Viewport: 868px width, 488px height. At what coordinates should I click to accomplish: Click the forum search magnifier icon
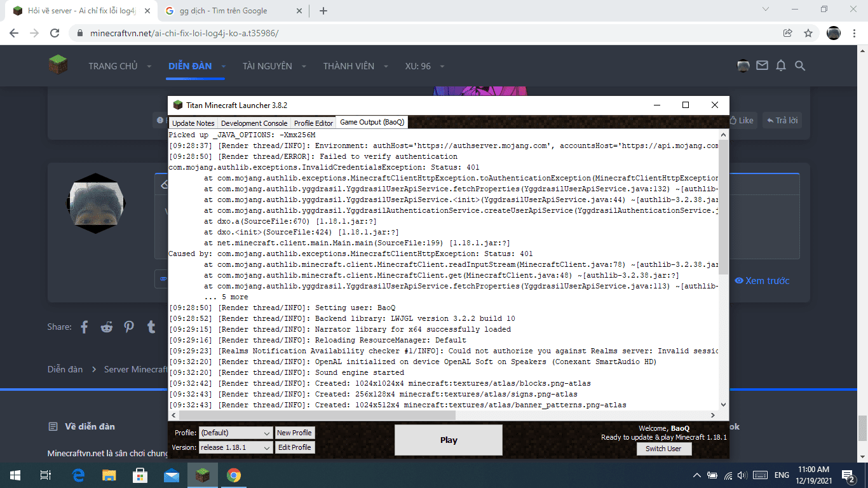tap(800, 65)
